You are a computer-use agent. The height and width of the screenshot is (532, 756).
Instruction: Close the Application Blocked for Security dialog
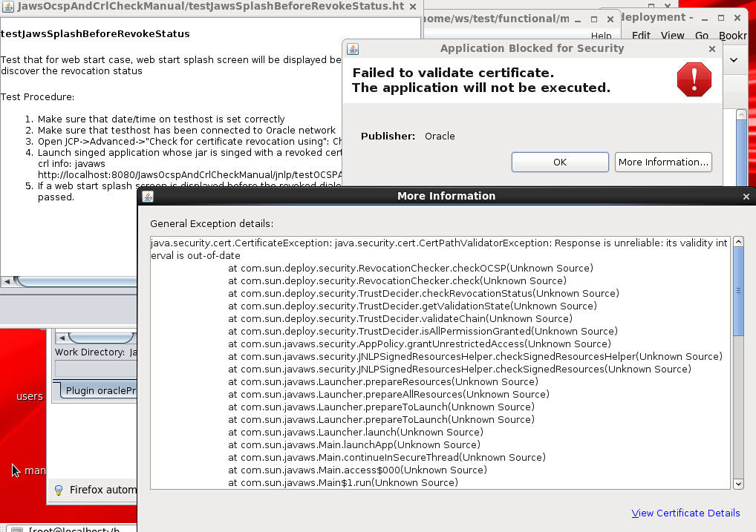click(711, 49)
